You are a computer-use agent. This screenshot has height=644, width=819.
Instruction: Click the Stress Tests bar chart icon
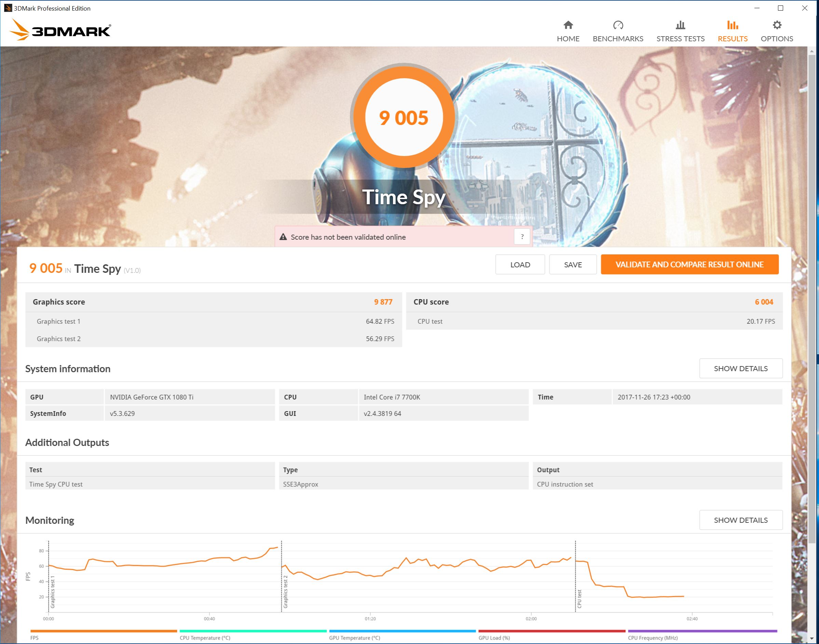(680, 25)
